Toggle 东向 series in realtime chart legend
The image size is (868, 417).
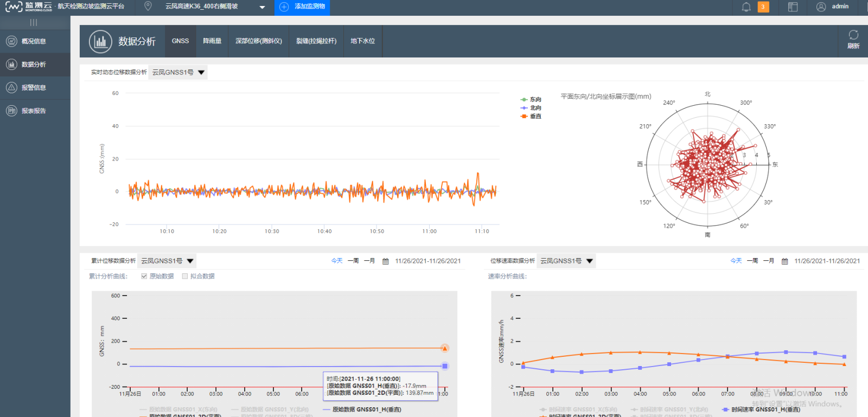tap(531, 100)
